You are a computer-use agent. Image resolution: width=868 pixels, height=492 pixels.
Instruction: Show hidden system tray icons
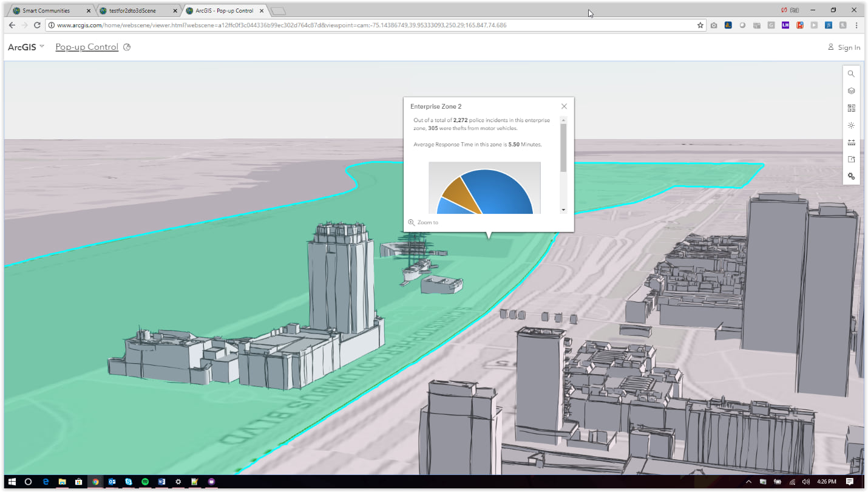coord(748,482)
